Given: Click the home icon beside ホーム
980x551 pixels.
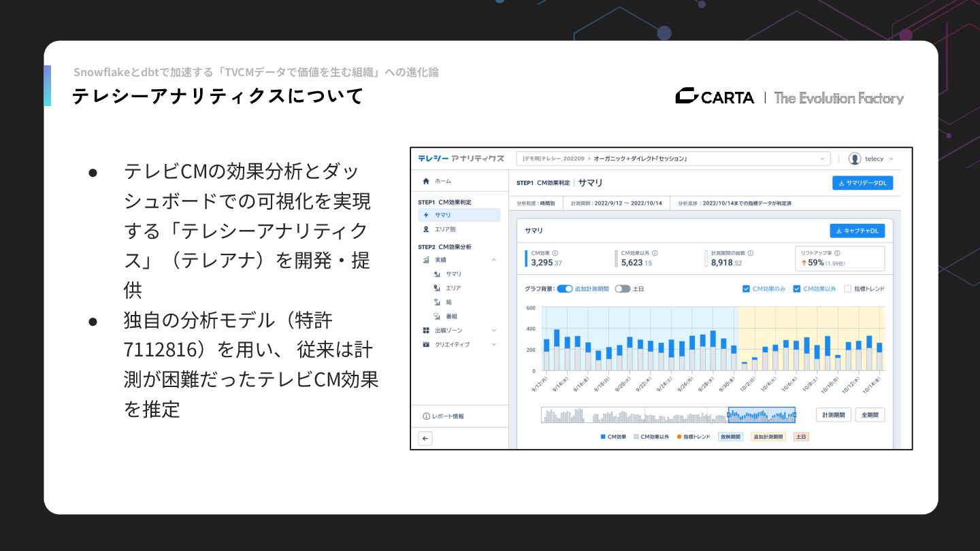Looking at the screenshot, I should tap(426, 181).
